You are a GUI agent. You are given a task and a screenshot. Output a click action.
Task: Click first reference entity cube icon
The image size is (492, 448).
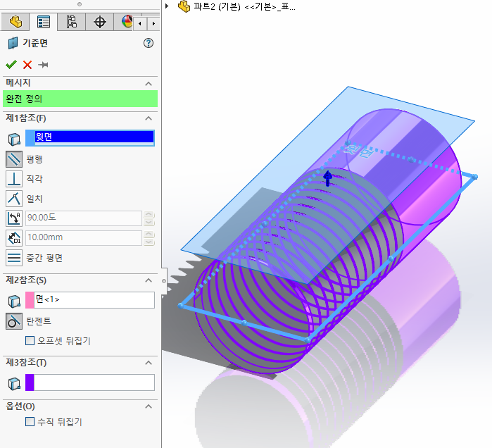tap(14, 139)
